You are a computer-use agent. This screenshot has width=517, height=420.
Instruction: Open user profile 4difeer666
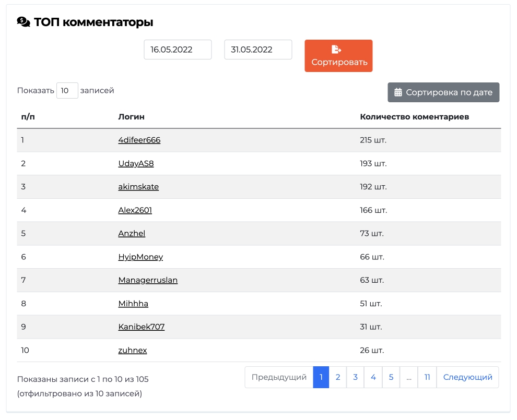(x=139, y=140)
